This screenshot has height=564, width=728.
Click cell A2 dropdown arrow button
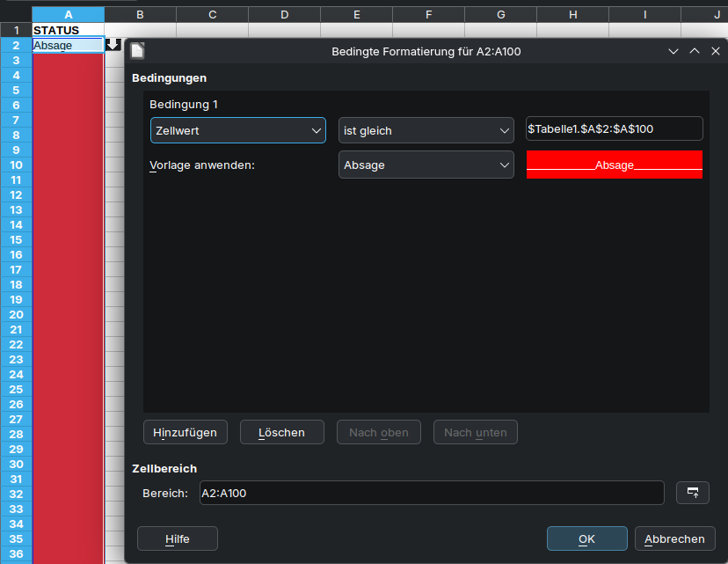113,45
